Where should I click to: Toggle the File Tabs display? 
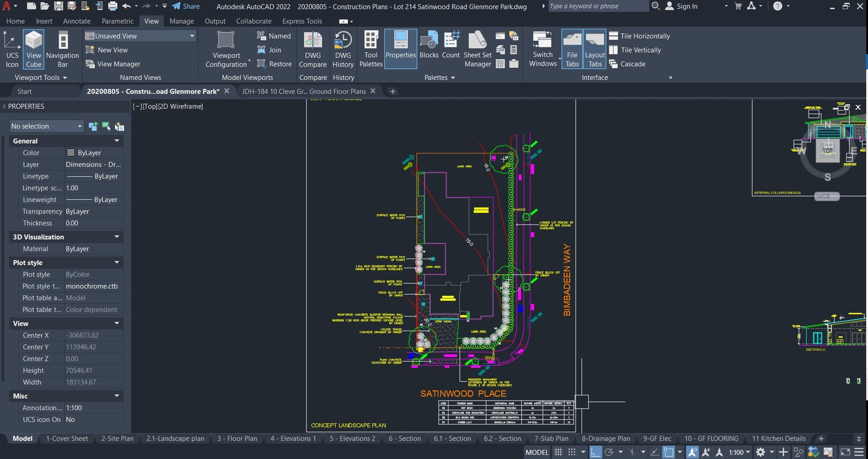[x=572, y=49]
